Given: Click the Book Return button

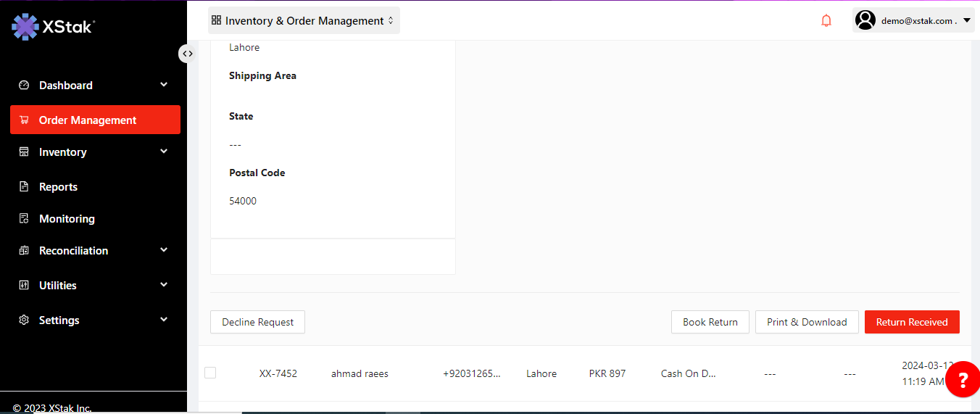Looking at the screenshot, I should 710,322.
